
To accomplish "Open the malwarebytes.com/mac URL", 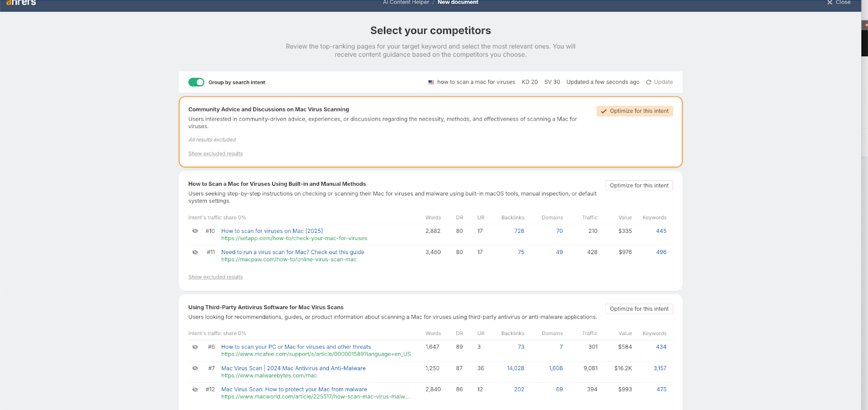I will [269, 375].
